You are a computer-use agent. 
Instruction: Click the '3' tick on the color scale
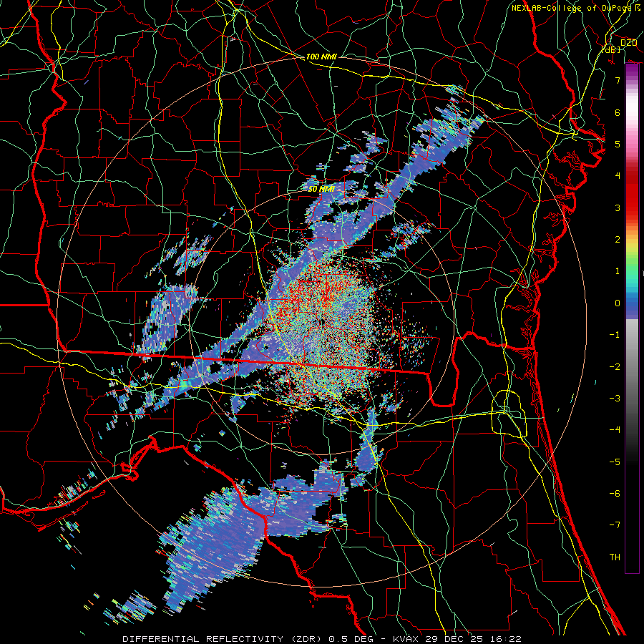click(618, 208)
